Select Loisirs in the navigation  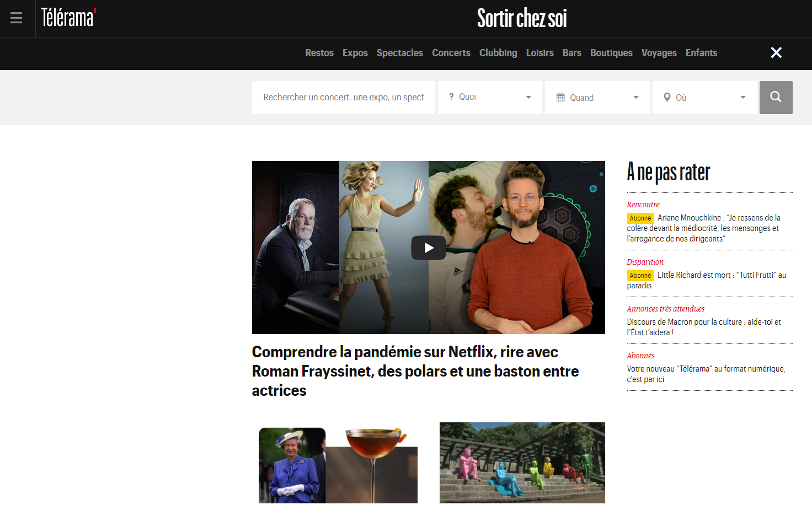click(539, 53)
